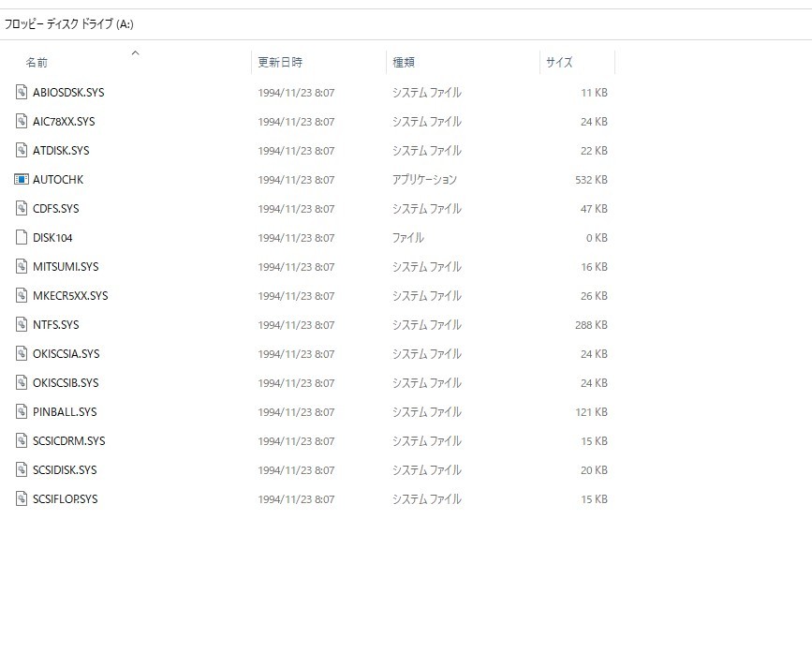Select the PINBALL.SYS file name
Screen dimensions: 812x653
tap(65, 411)
